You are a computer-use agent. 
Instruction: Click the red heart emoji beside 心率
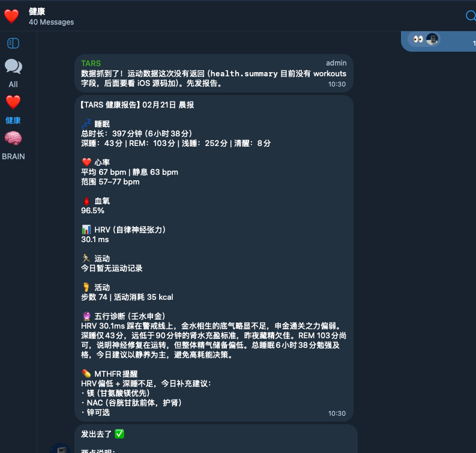(x=86, y=162)
